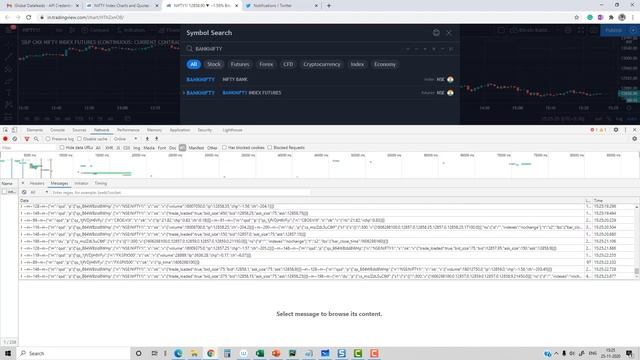Close the request details pane
The image size is (640, 360).
[x=23, y=183]
